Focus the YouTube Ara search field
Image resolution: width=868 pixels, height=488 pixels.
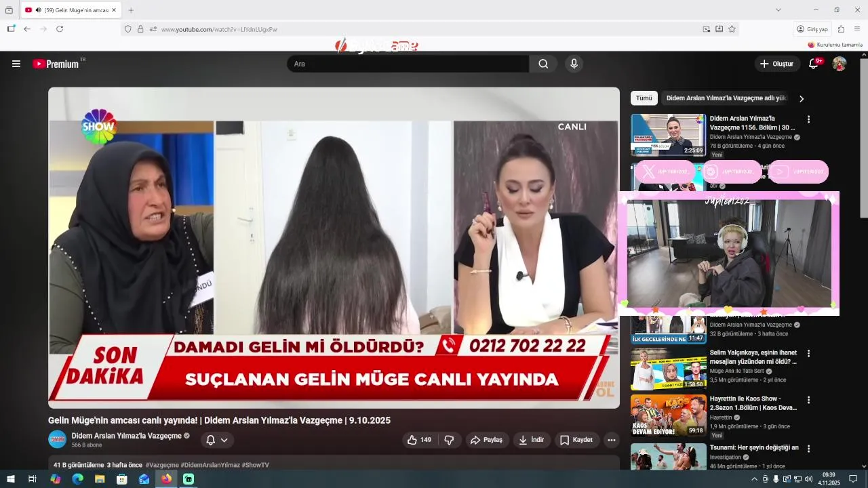click(408, 64)
